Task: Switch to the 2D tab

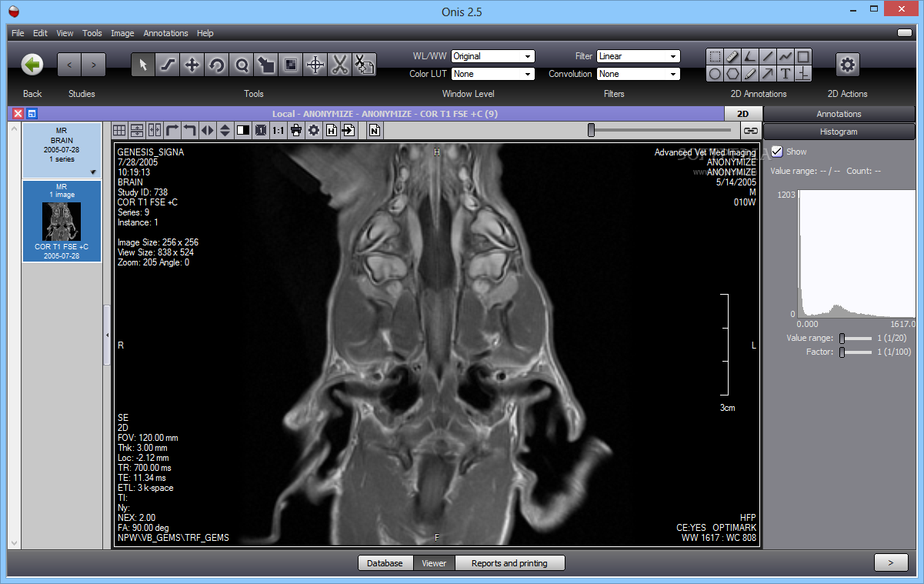Action: click(x=743, y=114)
